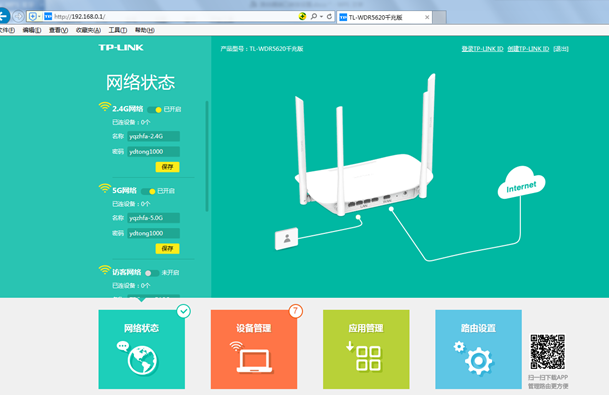Viewport: 609px width, 395px height.
Task: Click the sidebar vertical scrollbar
Action: [207, 156]
